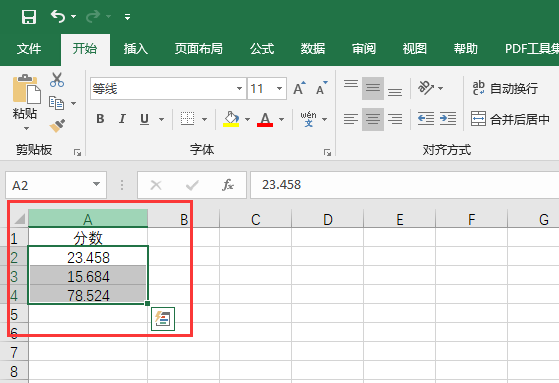
Task: Toggle italic formatting
Action: click(x=122, y=119)
